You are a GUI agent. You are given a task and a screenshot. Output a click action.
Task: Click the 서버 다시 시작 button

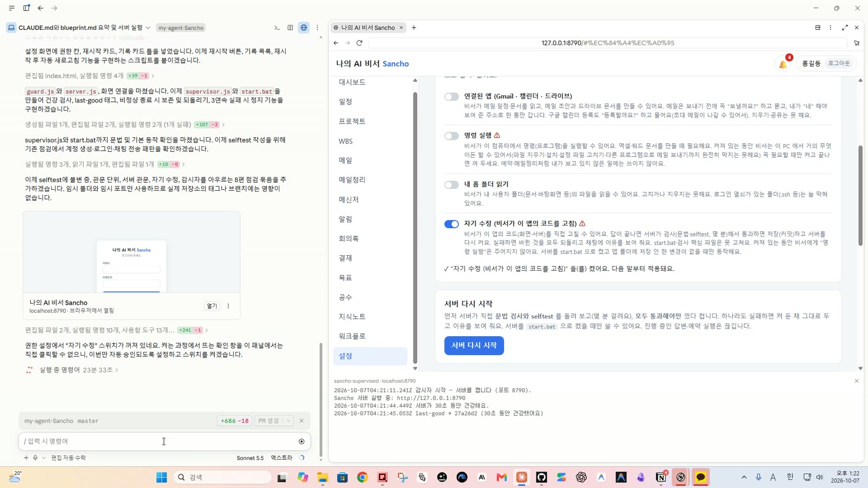click(474, 345)
